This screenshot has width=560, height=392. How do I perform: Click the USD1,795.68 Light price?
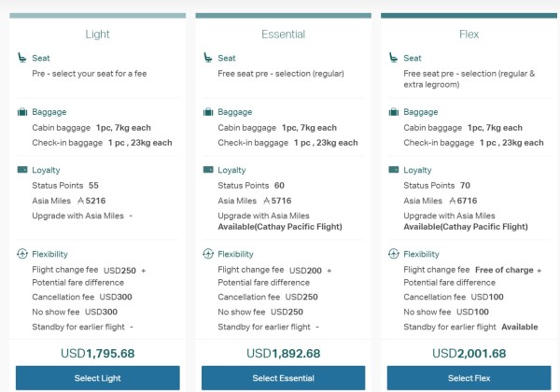97,354
